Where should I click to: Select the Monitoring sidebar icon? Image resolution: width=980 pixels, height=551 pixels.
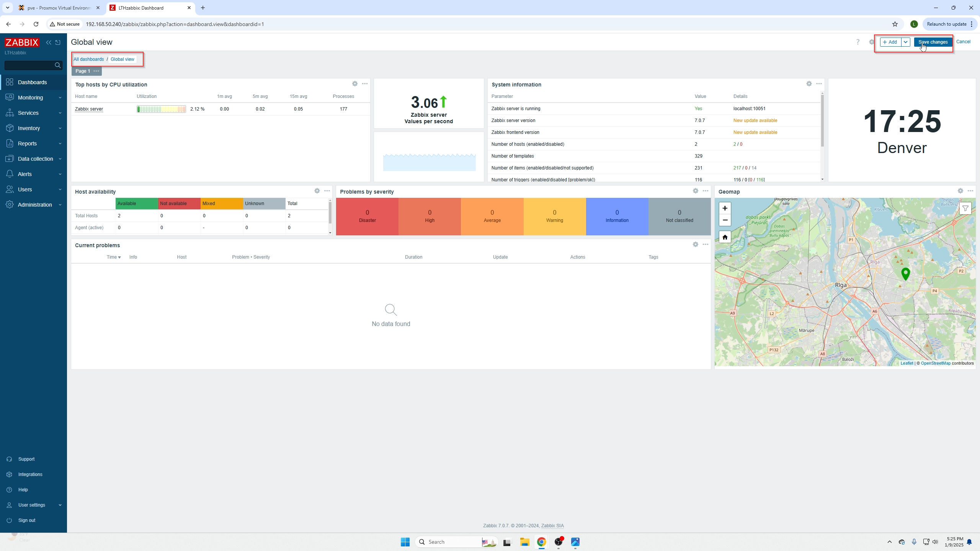(10, 97)
